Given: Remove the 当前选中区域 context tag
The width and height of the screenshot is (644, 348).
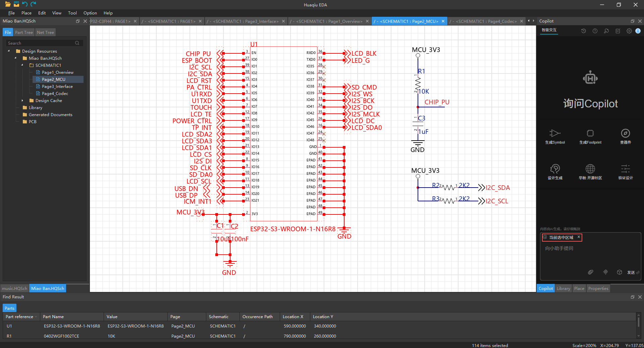Looking at the screenshot, I should tap(579, 237).
